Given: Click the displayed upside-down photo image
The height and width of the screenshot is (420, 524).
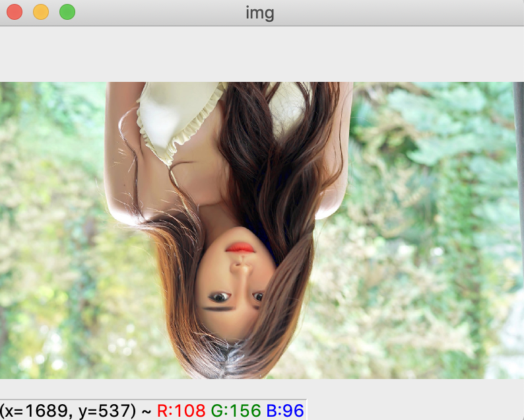Looking at the screenshot, I should pyautogui.click(x=262, y=230).
